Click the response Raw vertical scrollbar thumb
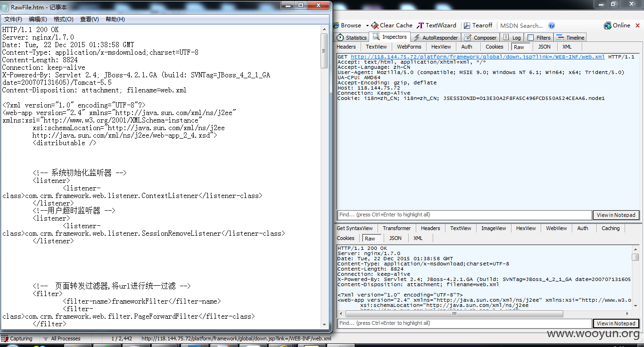The image size is (644, 347). click(x=636, y=257)
